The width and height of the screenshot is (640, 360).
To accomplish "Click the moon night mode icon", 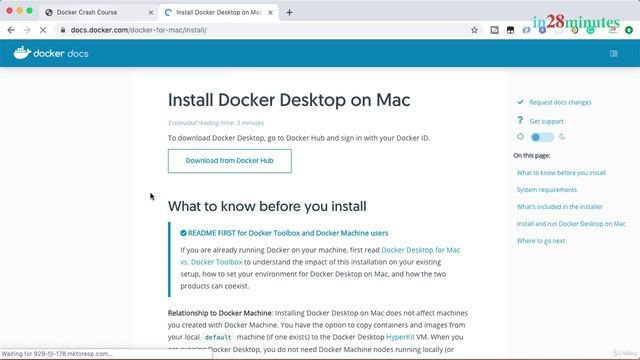I will pyautogui.click(x=562, y=137).
